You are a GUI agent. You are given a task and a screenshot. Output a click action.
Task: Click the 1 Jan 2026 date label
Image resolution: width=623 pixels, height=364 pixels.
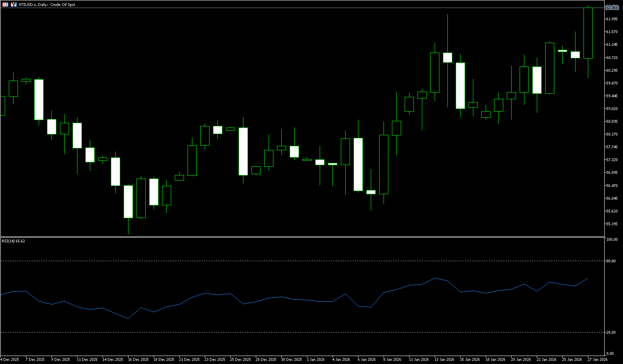pos(316,360)
